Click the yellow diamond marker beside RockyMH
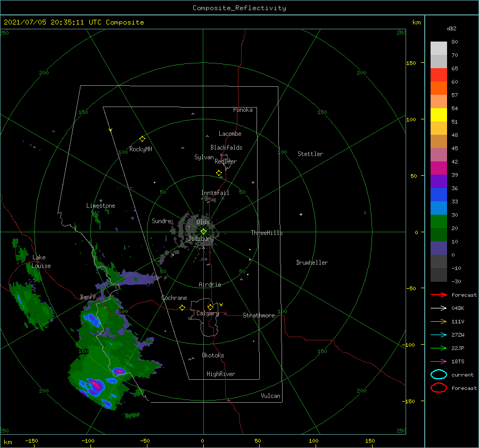Image resolution: width=479 pixels, height=448 pixels. [x=142, y=139]
